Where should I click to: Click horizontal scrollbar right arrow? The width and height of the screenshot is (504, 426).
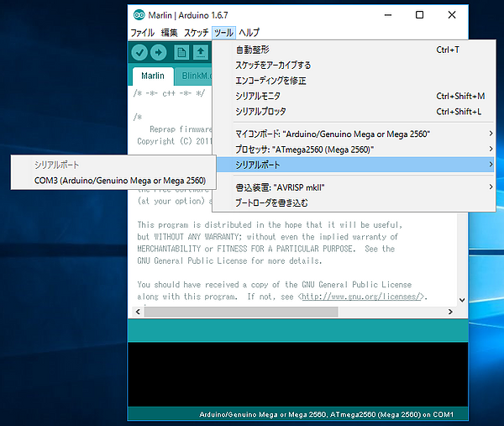click(450, 312)
